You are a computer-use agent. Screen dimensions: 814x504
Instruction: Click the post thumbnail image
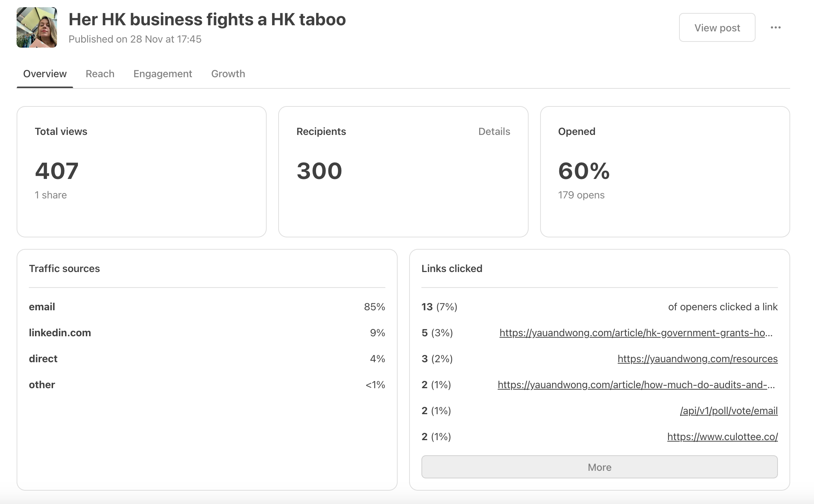[x=37, y=27]
